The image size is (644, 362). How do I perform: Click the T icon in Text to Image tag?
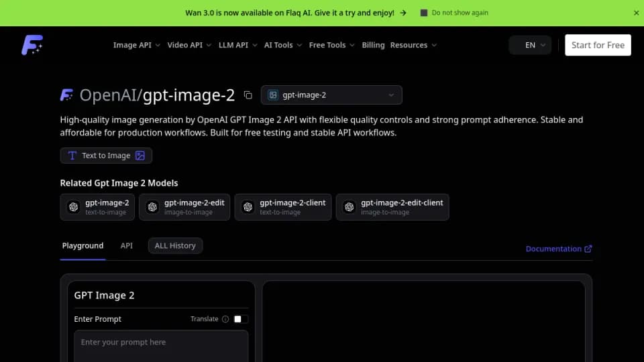pyautogui.click(x=72, y=156)
